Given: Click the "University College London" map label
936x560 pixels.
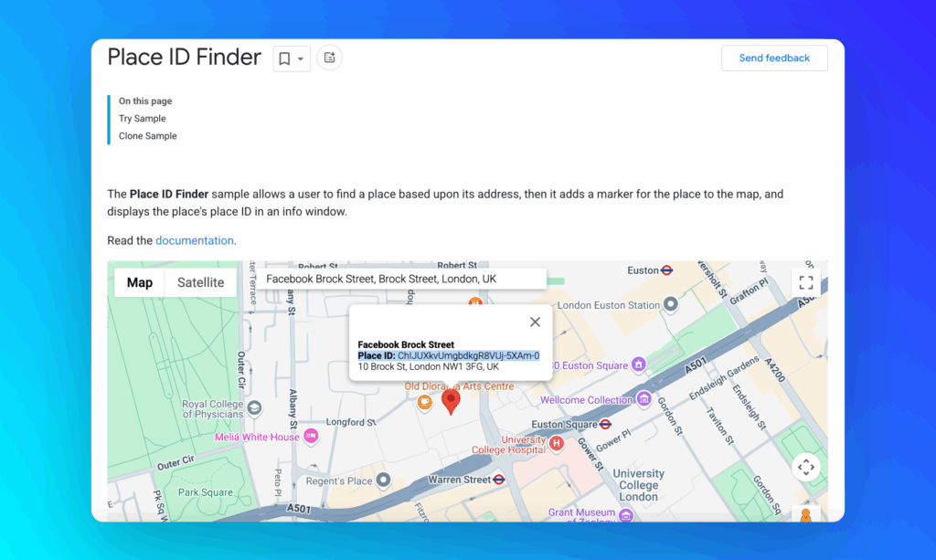Looking at the screenshot, I should tap(638, 485).
